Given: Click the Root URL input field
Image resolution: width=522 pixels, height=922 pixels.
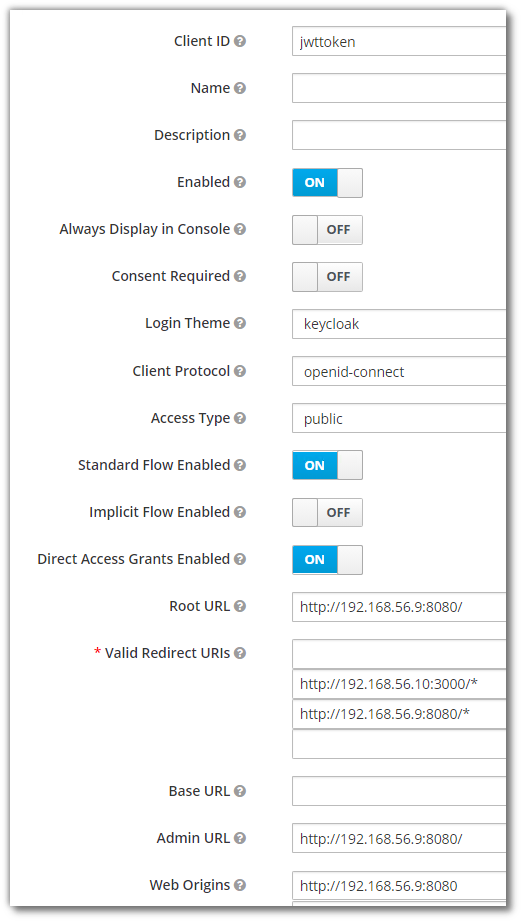Looking at the screenshot, I should [399, 607].
